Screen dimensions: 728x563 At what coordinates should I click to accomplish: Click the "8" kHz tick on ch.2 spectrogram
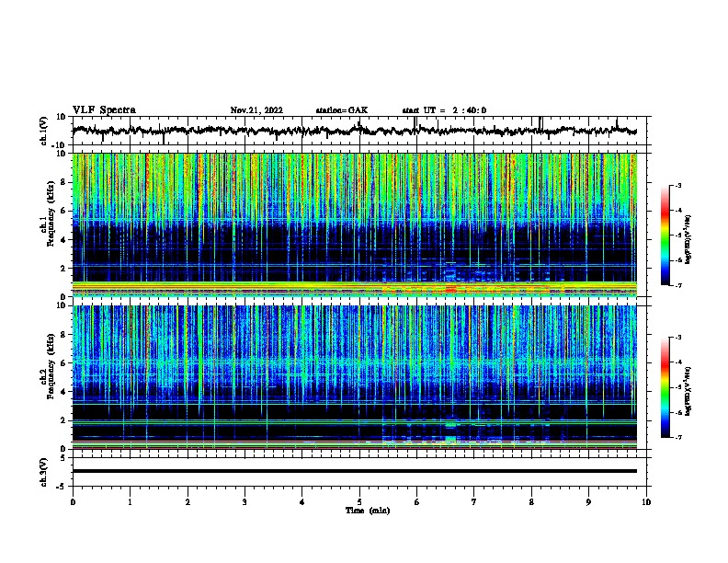click(x=64, y=335)
